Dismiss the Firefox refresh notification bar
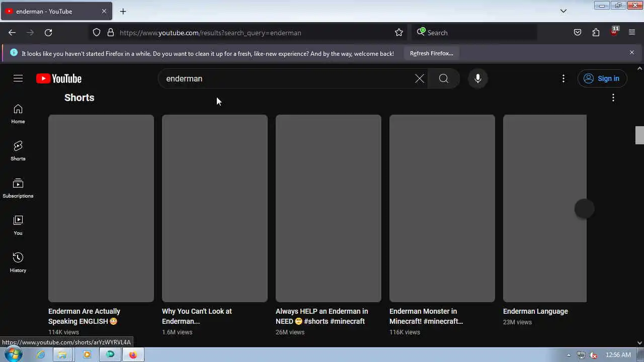Image resolution: width=644 pixels, height=362 pixels. (x=632, y=52)
